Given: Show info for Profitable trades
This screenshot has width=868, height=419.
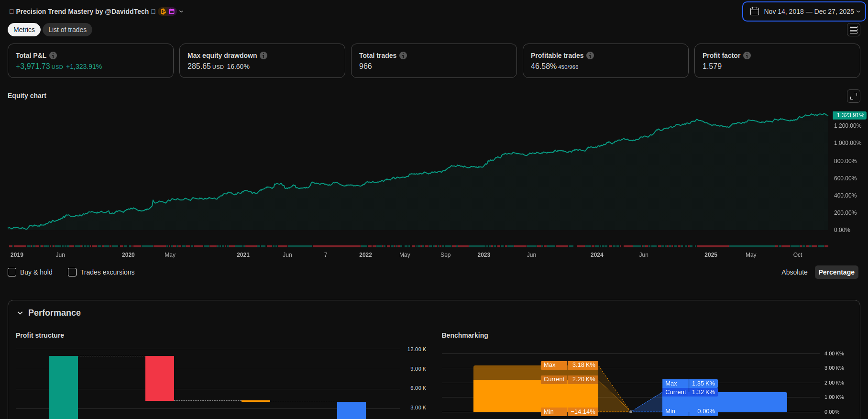Looking at the screenshot, I should pos(590,55).
